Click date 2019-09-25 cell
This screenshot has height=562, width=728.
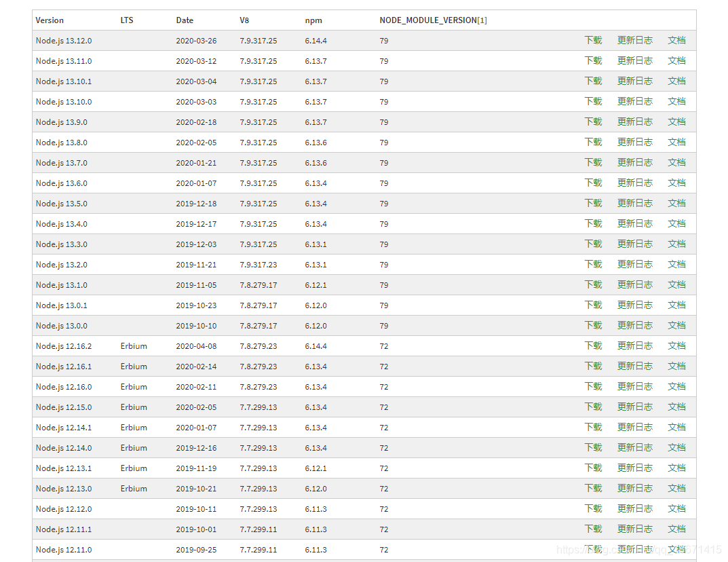click(196, 550)
